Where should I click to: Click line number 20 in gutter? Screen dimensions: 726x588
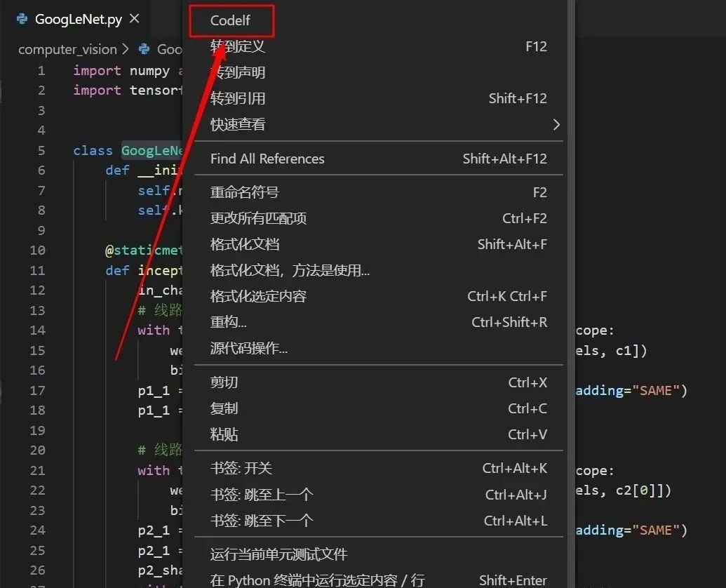[37, 450]
